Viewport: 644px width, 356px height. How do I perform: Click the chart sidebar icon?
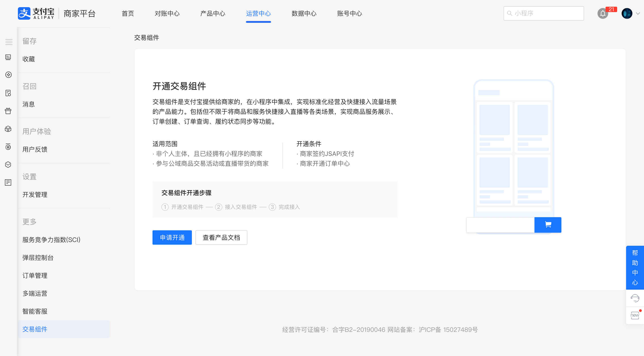[8, 57]
